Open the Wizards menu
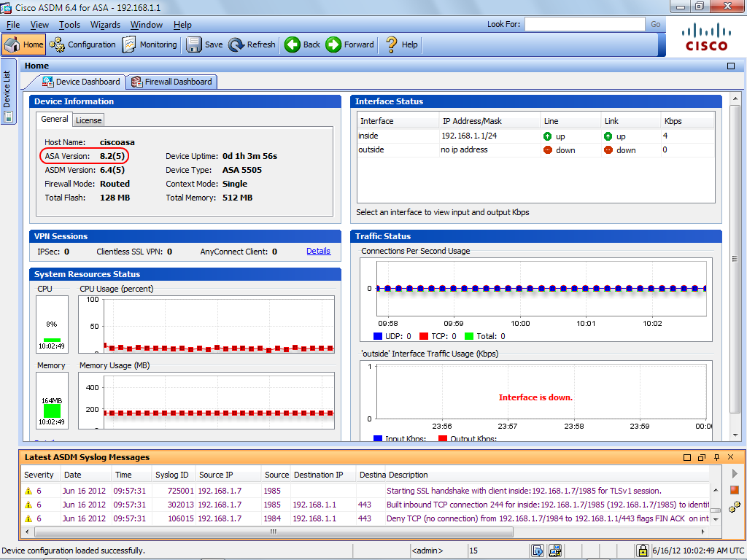The height and width of the screenshot is (560, 747). point(105,25)
